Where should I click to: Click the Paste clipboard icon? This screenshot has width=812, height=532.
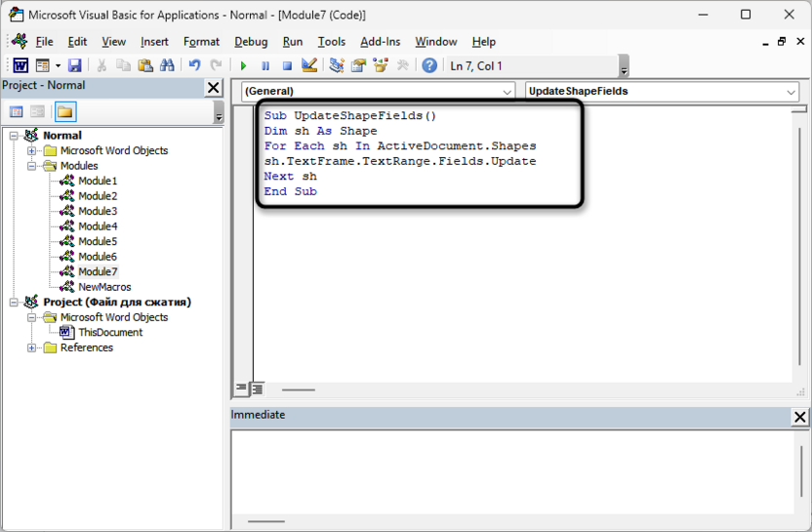coord(145,65)
